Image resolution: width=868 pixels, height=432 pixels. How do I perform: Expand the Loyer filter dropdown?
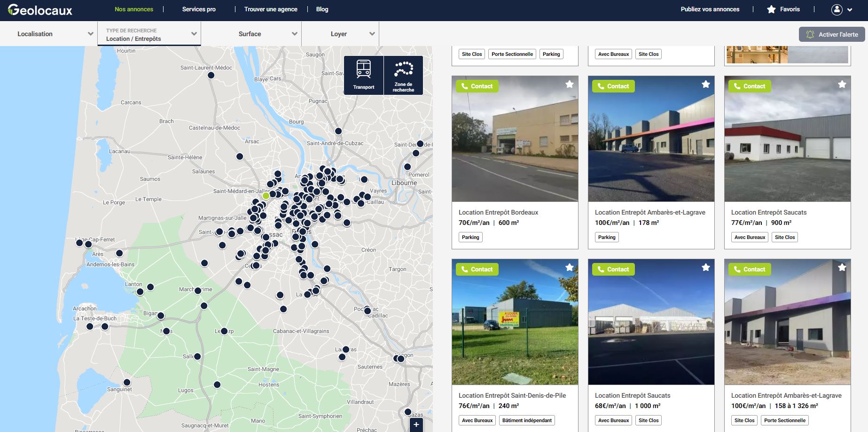pyautogui.click(x=340, y=34)
